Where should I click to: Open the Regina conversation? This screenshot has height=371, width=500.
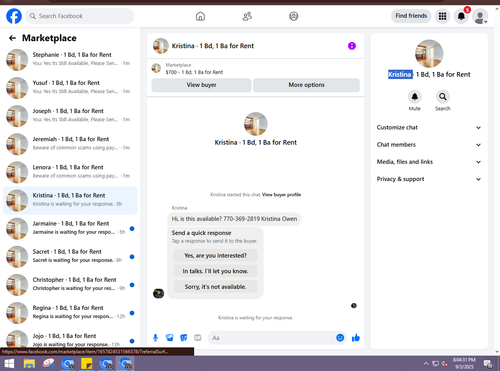point(70,313)
